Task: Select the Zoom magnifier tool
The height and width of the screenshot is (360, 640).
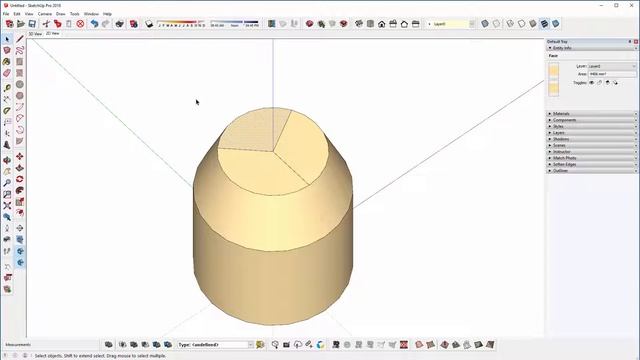Action: coord(7,183)
